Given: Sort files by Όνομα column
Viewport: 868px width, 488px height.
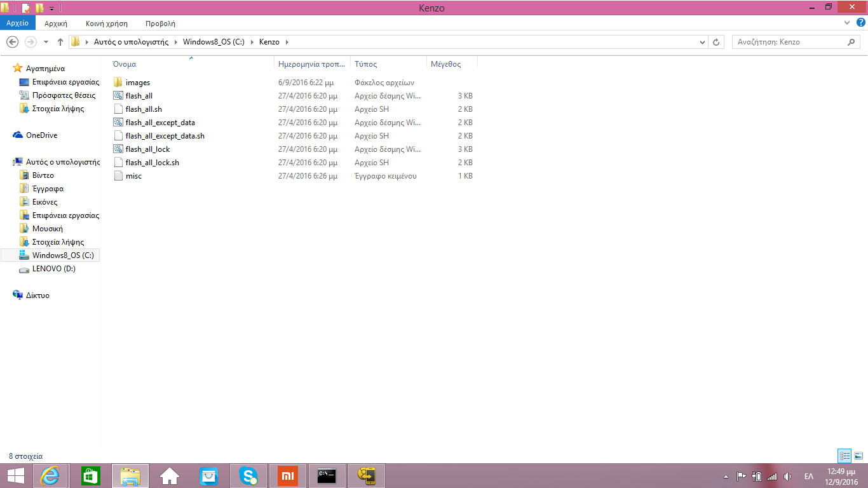Looking at the screenshot, I should coord(125,64).
